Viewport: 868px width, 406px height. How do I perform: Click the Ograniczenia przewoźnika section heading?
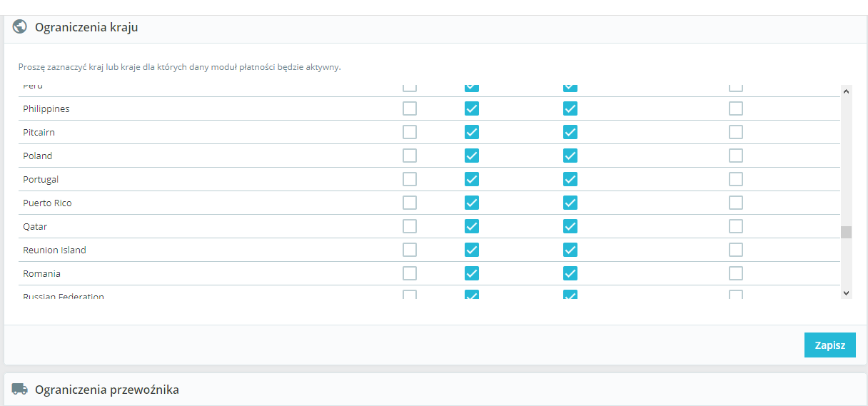[x=107, y=390]
